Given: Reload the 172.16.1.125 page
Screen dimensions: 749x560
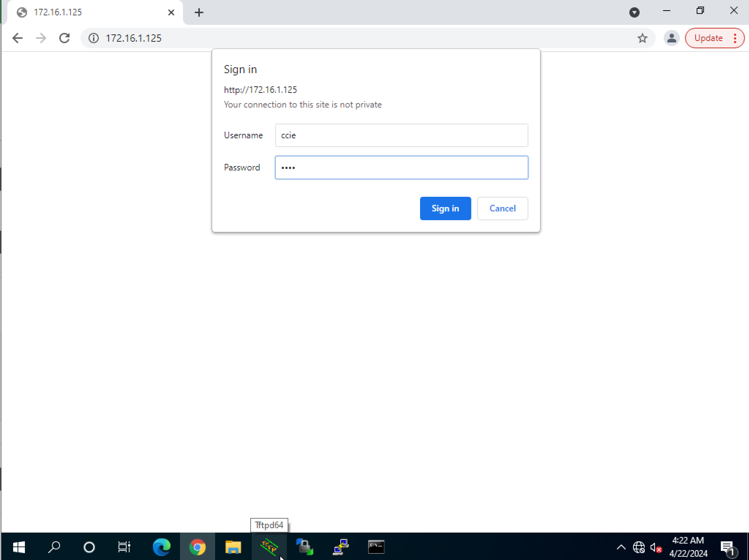Looking at the screenshot, I should tap(65, 38).
